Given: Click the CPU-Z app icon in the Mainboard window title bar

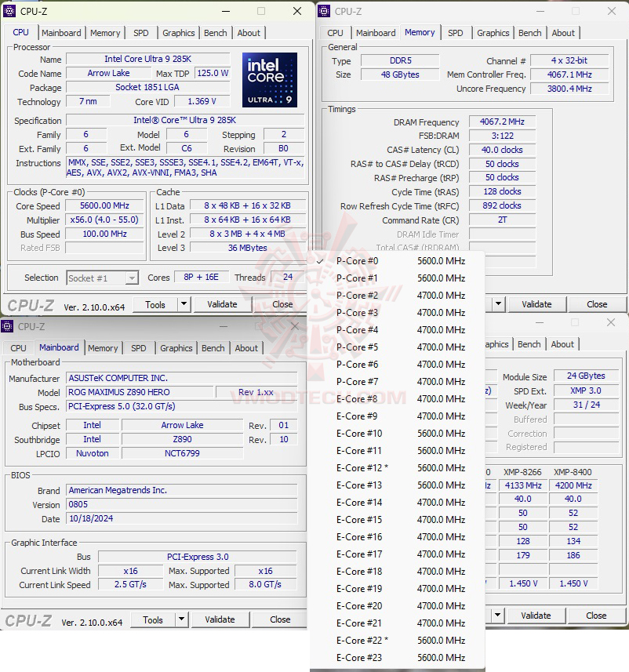Looking at the screenshot, I should 7,326.
